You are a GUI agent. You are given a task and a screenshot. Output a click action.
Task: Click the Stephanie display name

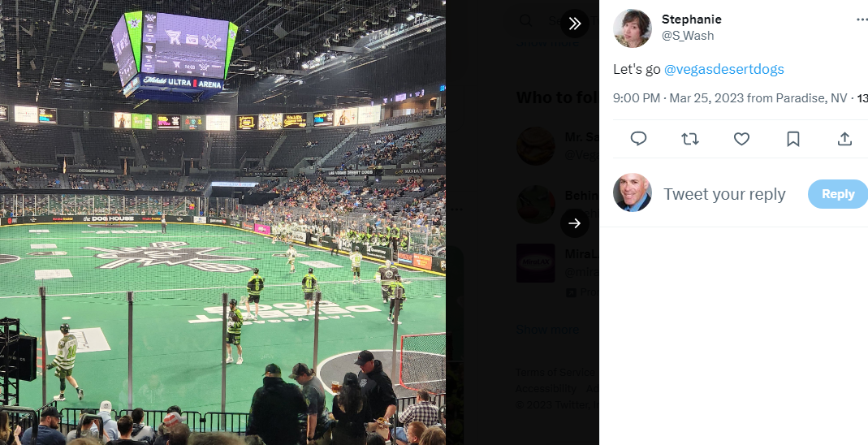tap(692, 19)
